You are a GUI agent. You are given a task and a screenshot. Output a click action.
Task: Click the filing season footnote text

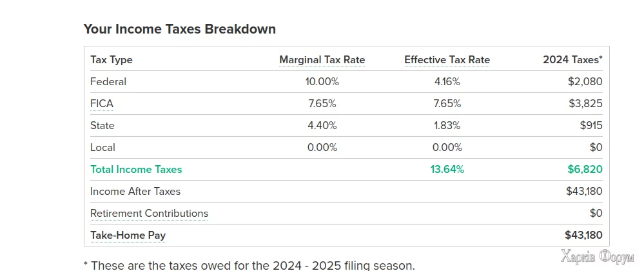[x=249, y=265]
